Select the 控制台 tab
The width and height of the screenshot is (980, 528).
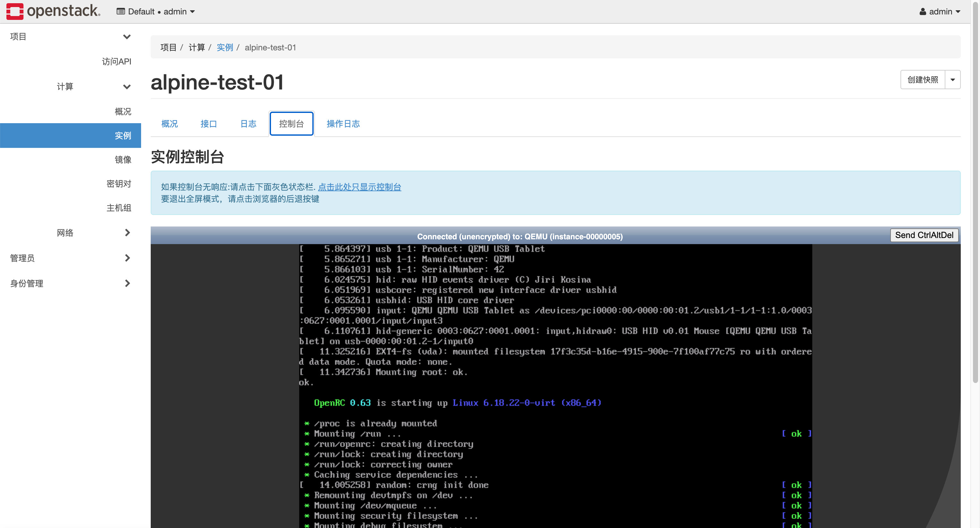pyautogui.click(x=291, y=124)
